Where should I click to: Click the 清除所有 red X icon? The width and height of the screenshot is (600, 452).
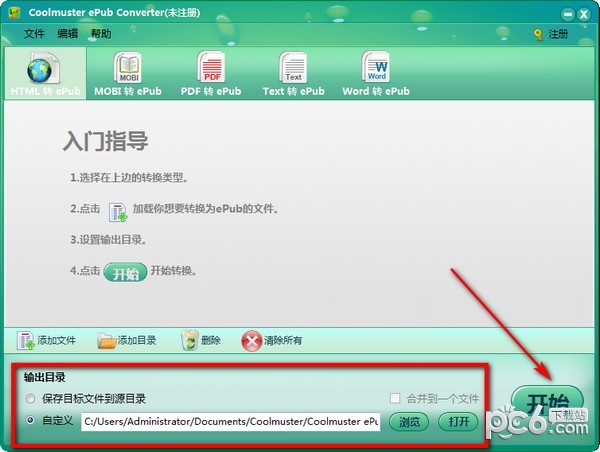pos(251,341)
